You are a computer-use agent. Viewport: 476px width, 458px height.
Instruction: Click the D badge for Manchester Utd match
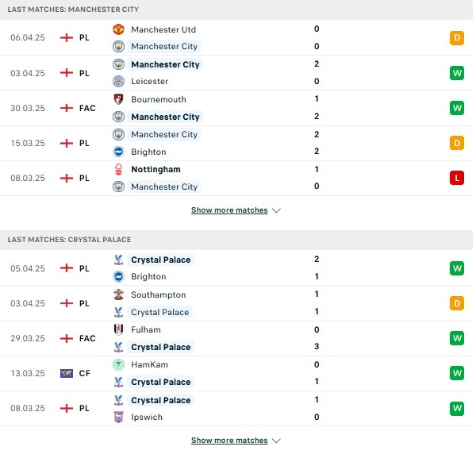tap(457, 38)
